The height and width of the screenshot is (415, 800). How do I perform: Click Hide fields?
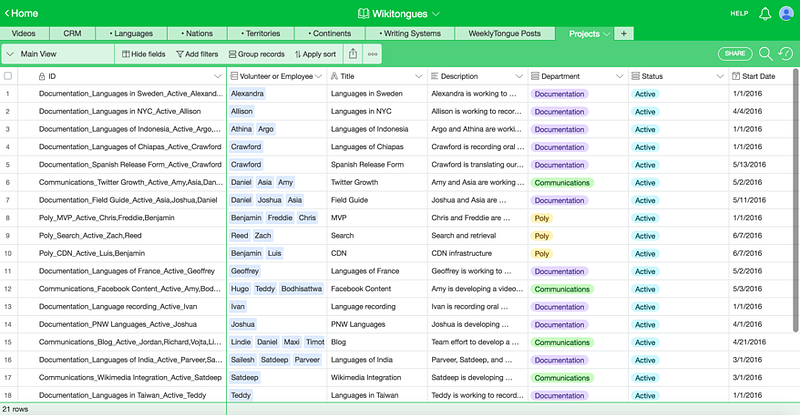point(143,54)
